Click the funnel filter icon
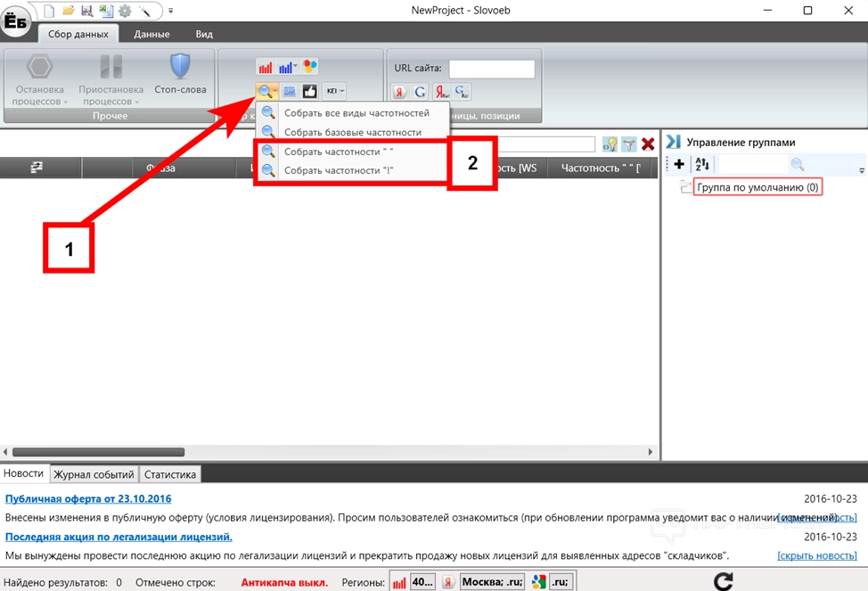Viewport: 868px width, 591px height. click(x=628, y=144)
